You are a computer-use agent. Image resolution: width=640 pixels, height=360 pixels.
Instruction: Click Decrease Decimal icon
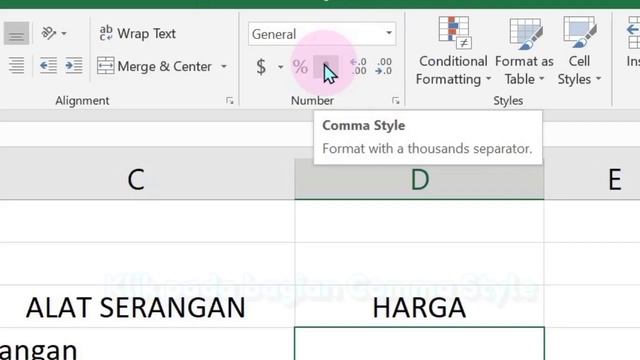(384, 66)
